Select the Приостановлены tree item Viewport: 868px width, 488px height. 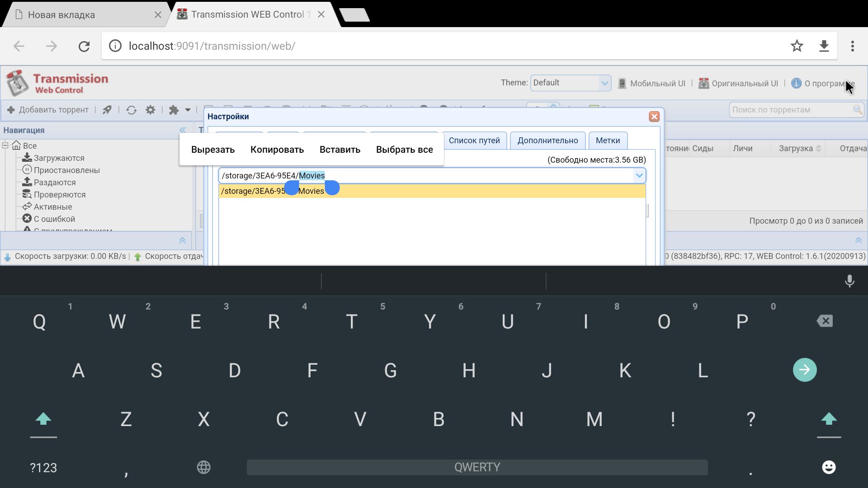pos(66,170)
